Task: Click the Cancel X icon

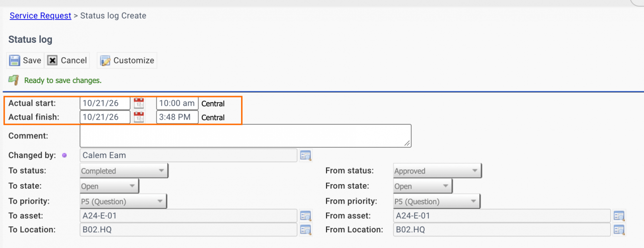Action: pos(52,60)
